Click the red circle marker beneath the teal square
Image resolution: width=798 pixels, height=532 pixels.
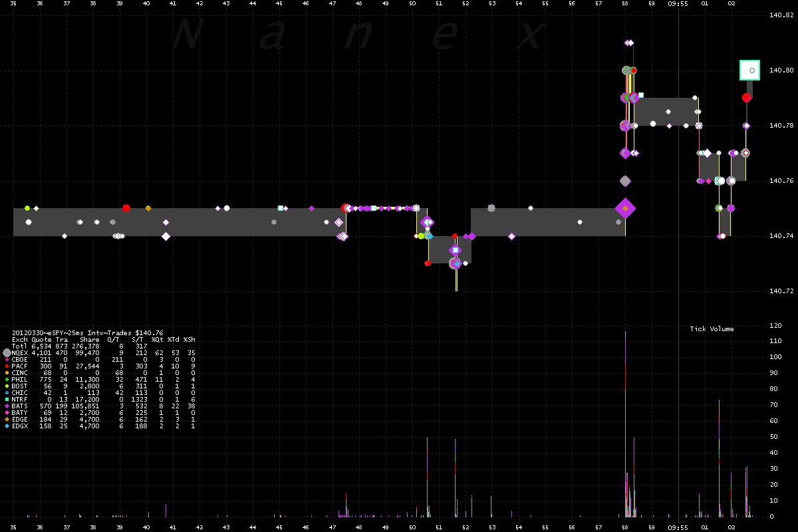point(747,98)
